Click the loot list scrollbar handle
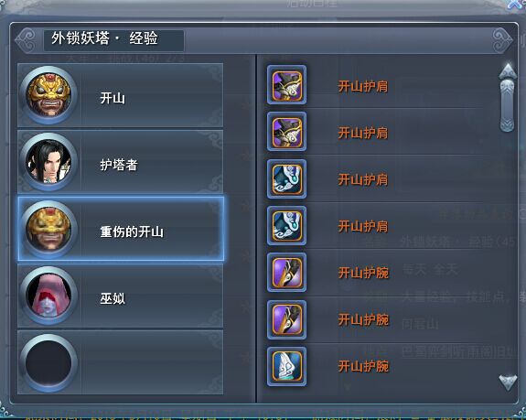 click(507, 105)
